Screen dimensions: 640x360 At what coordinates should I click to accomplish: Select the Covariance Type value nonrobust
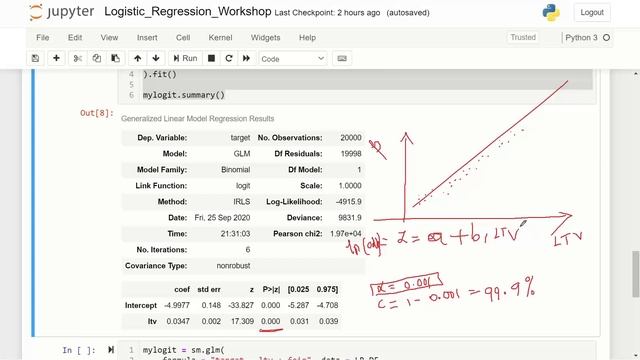click(233, 266)
